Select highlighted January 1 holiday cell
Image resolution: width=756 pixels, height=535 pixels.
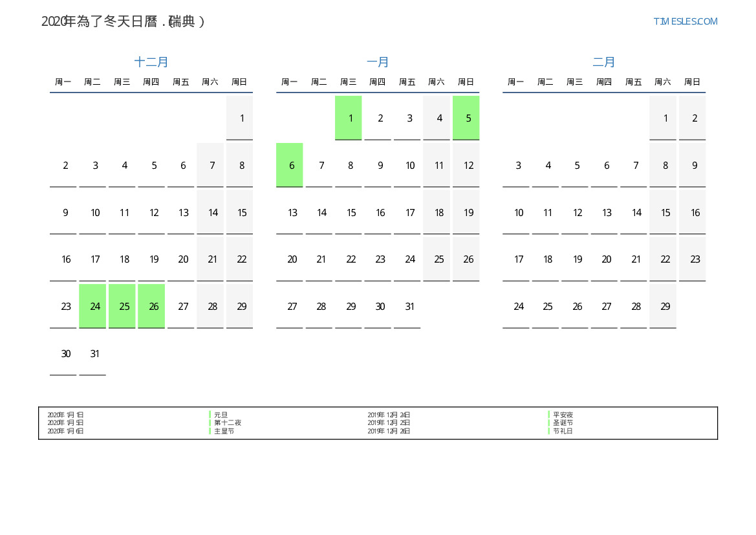349,118
